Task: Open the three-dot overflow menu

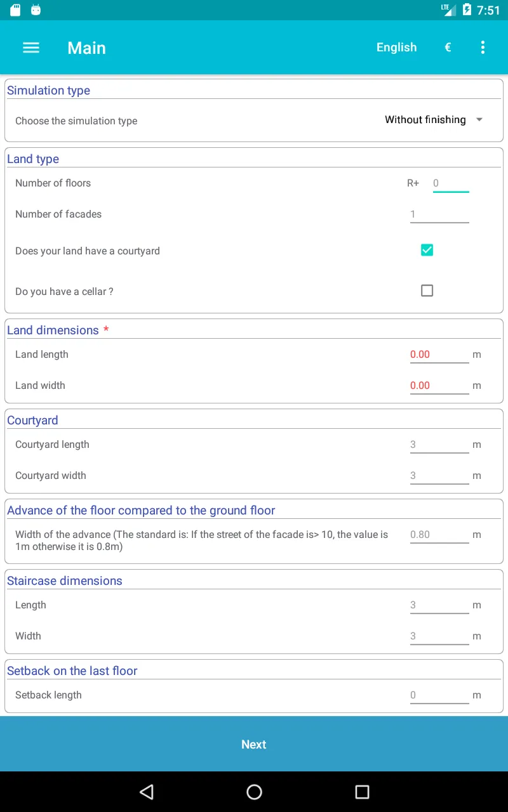Action: [483, 48]
